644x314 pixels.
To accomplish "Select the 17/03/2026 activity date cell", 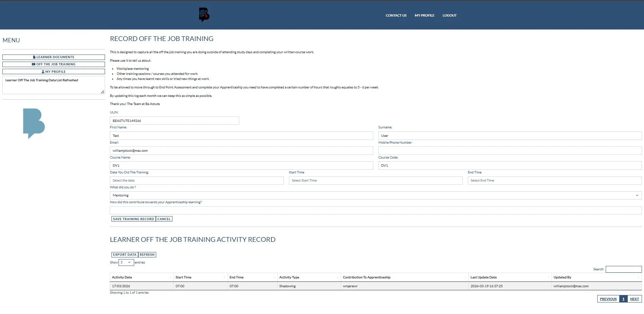I will coord(142,286).
